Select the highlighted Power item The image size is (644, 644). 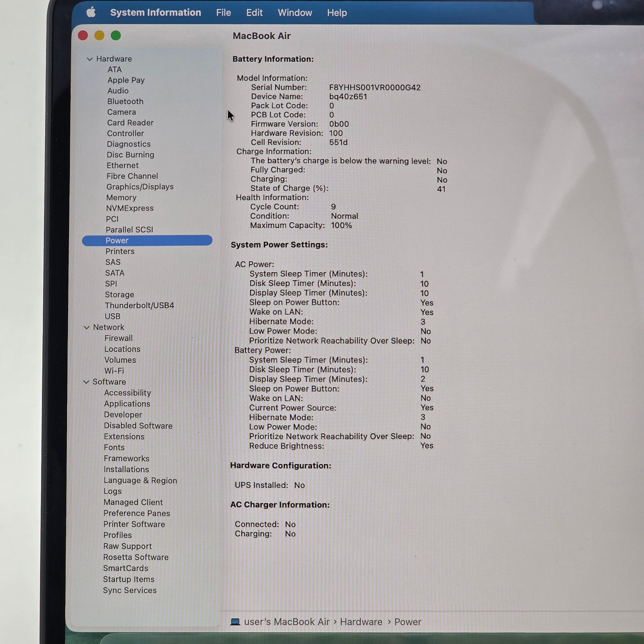pyautogui.click(x=147, y=240)
